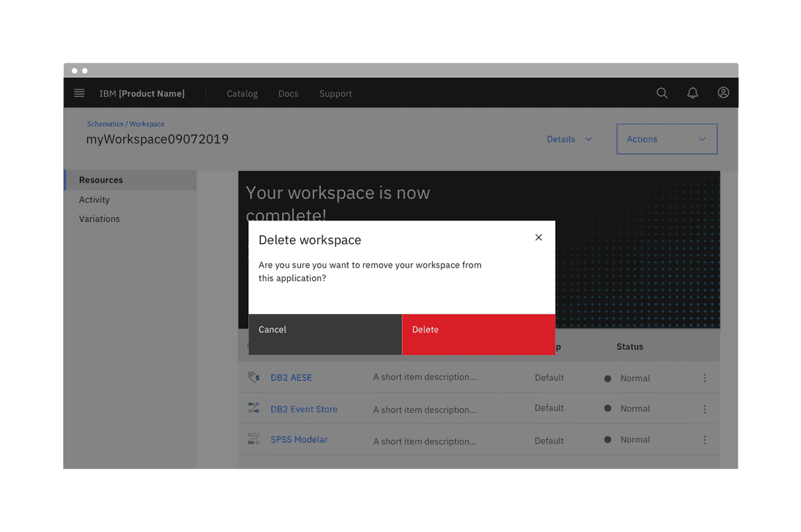Open Support from the header navigation

(335, 94)
